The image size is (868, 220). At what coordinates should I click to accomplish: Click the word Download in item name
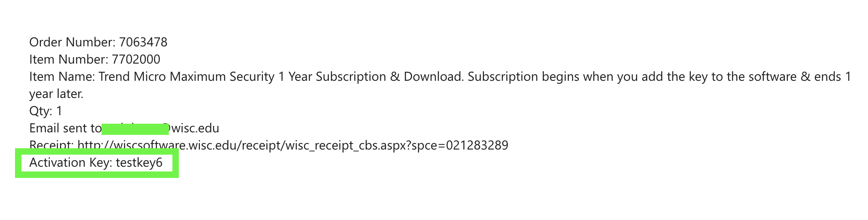tap(434, 76)
